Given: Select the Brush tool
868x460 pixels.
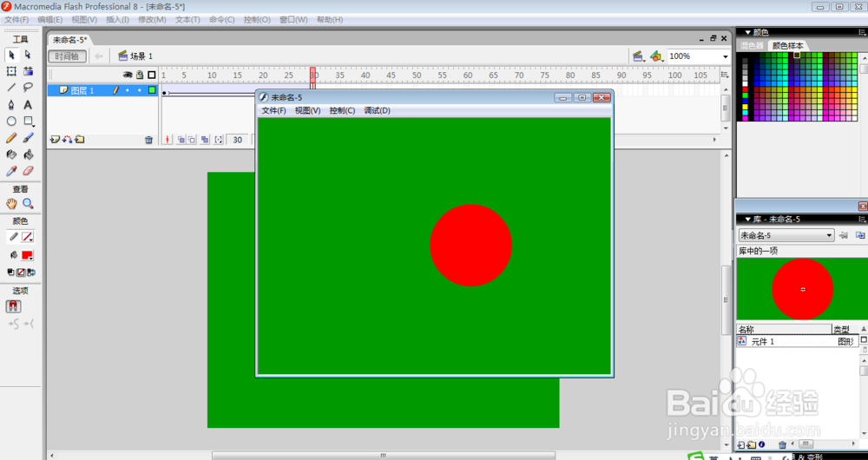Looking at the screenshot, I should click(x=28, y=138).
